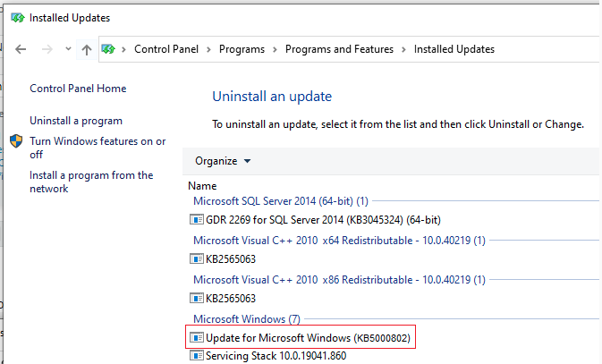Click the back navigation arrow
602x364 pixels.
coord(21,50)
